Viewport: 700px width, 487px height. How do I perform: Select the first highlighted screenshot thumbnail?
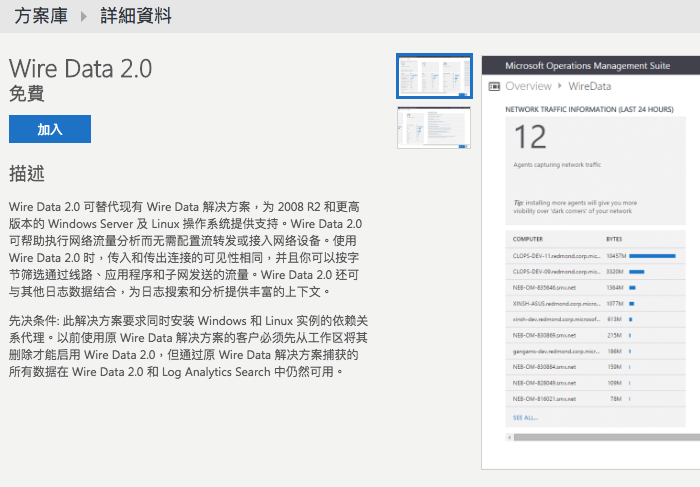click(x=434, y=76)
